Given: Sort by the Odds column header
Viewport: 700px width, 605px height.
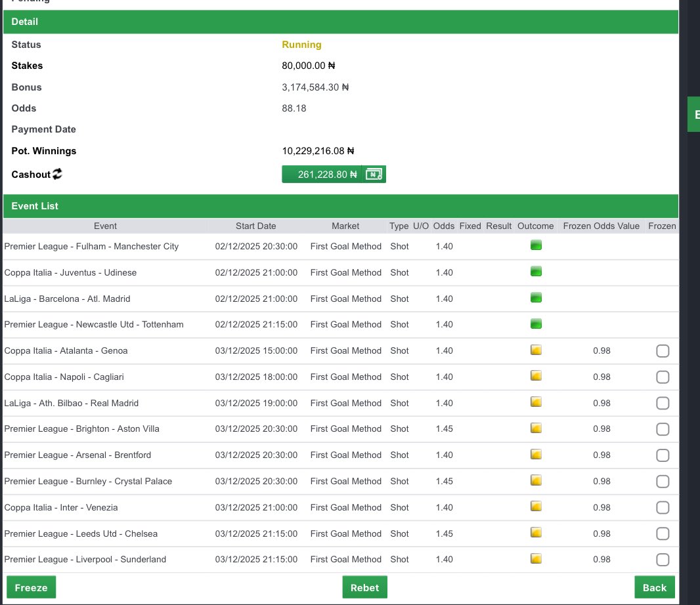Looking at the screenshot, I should (x=443, y=226).
